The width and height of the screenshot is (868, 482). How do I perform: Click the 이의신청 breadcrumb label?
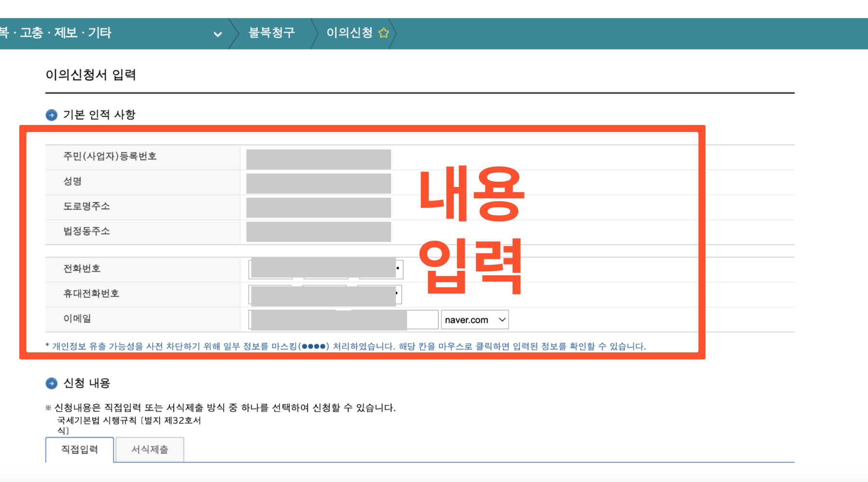point(349,32)
